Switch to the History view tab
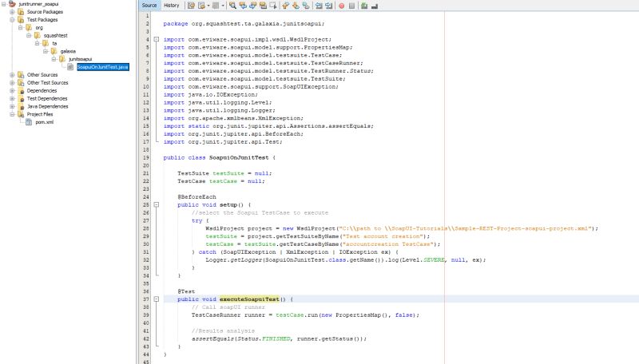The width and height of the screenshot is (639, 364). (x=171, y=6)
